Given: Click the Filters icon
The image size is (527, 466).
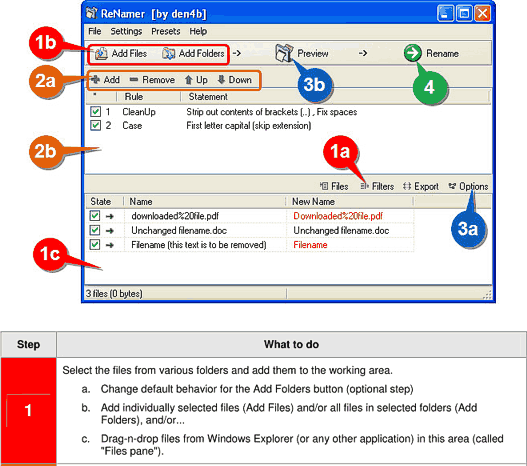Looking at the screenshot, I should pos(364,186).
